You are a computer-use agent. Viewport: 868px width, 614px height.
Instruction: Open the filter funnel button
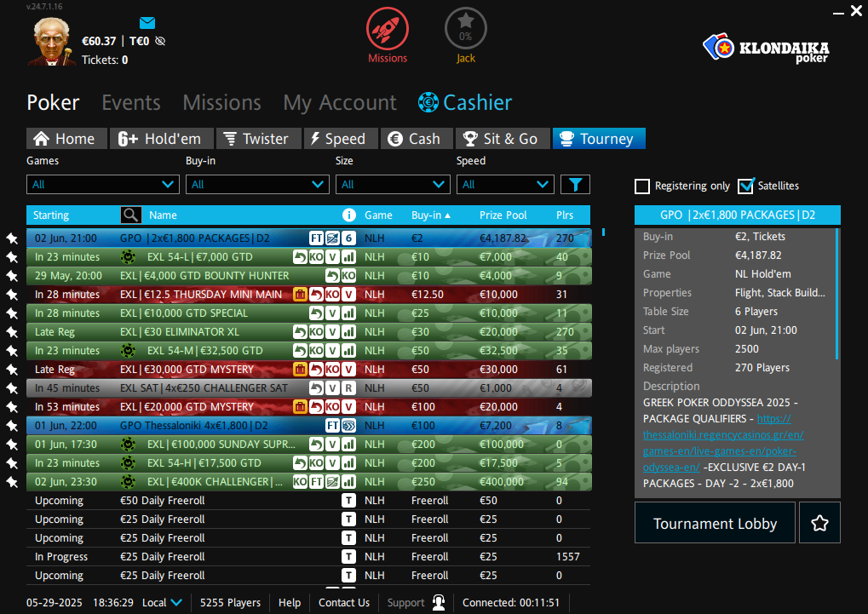(575, 184)
